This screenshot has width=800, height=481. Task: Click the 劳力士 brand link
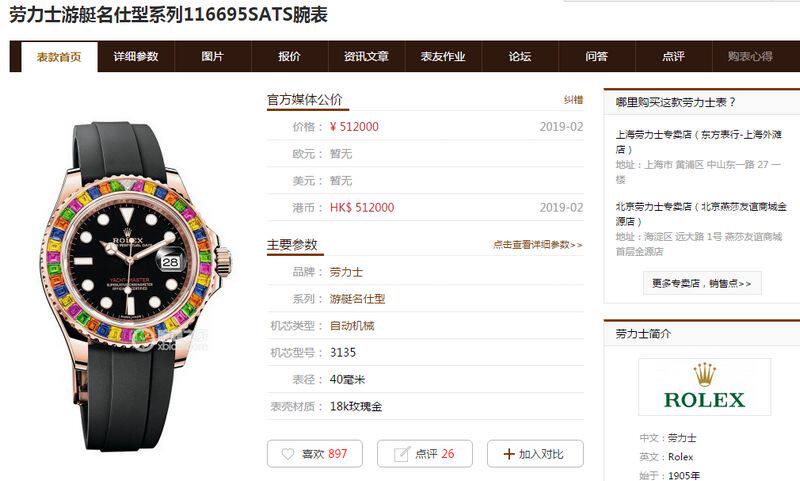click(346, 272)
